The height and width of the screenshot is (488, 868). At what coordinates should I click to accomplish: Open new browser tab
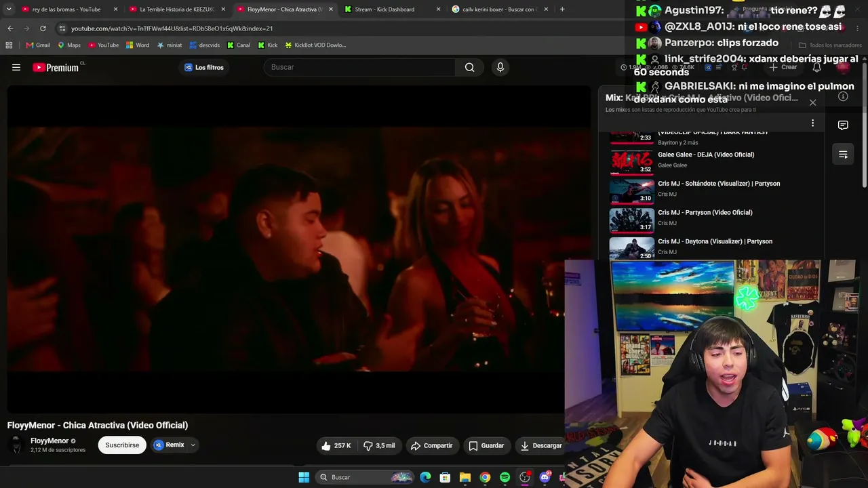click(x=562, y=9)
